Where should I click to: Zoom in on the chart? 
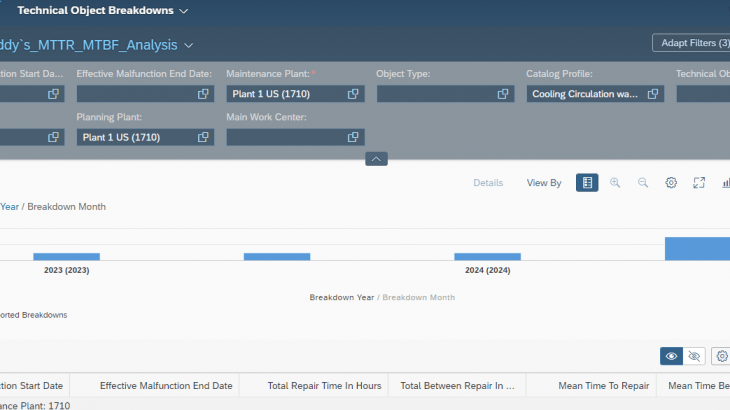615,182
